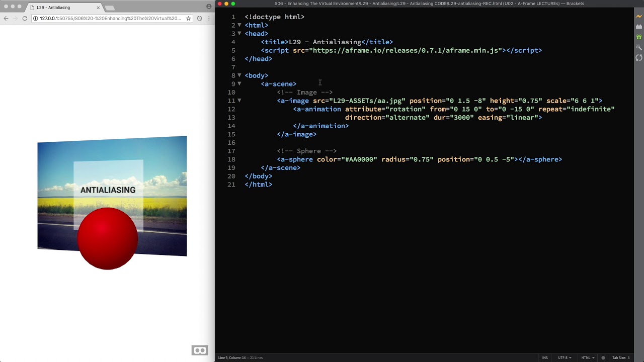
Task: Open the UTF-8 encoding dropdown
Action: click(565, 357)
